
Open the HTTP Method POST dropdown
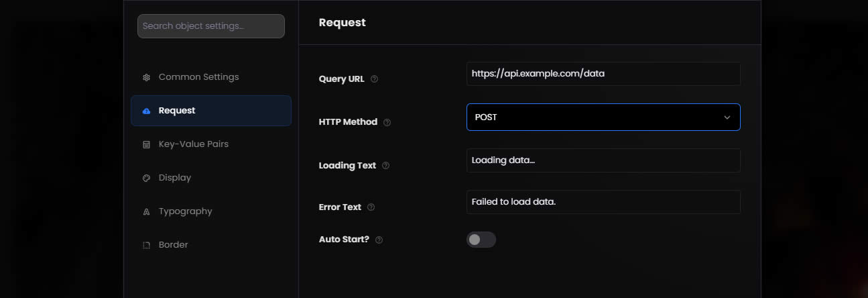coord(603,117)
